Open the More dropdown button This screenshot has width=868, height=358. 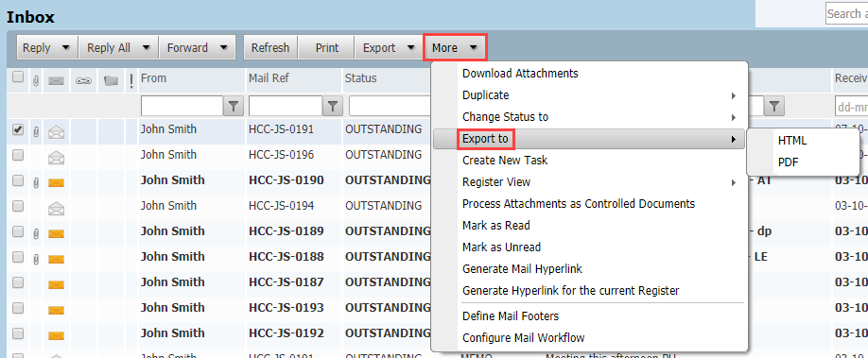point(455,48)
